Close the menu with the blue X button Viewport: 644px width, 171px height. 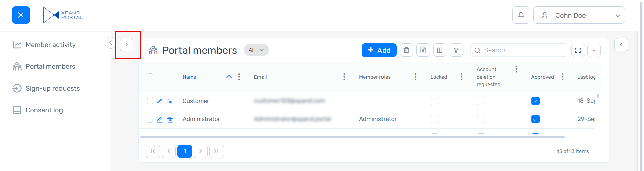21,15
